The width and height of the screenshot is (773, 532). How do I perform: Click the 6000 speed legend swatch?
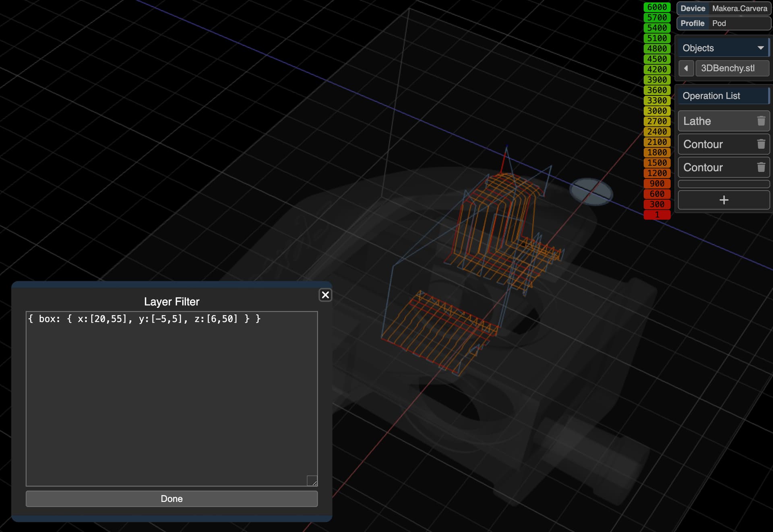click(x=657, y=7)
